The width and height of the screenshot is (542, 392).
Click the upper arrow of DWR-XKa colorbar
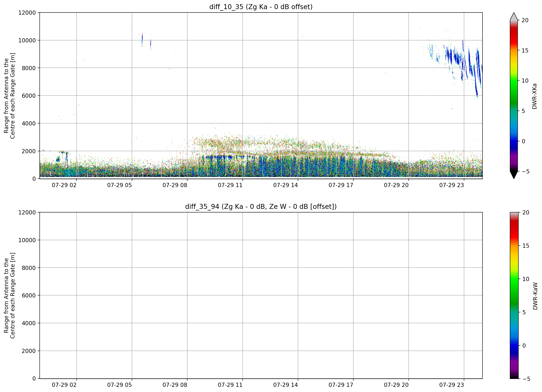click(514, 16)
